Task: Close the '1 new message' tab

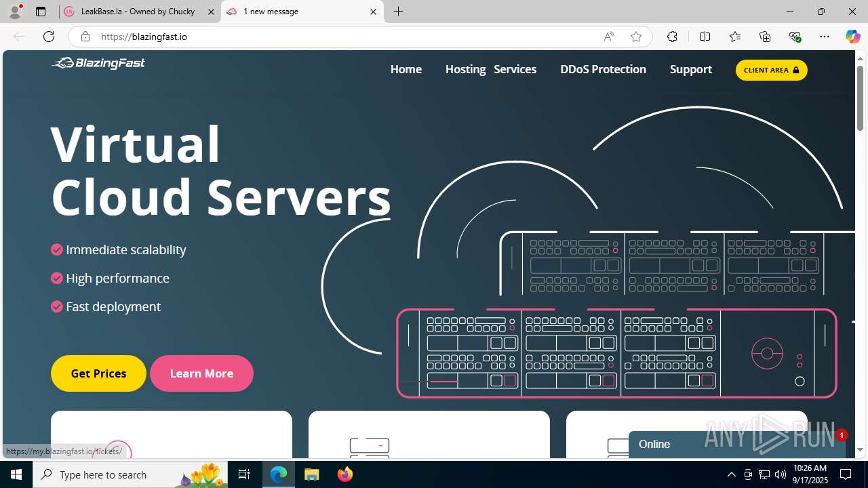Action: click(373, 12)
